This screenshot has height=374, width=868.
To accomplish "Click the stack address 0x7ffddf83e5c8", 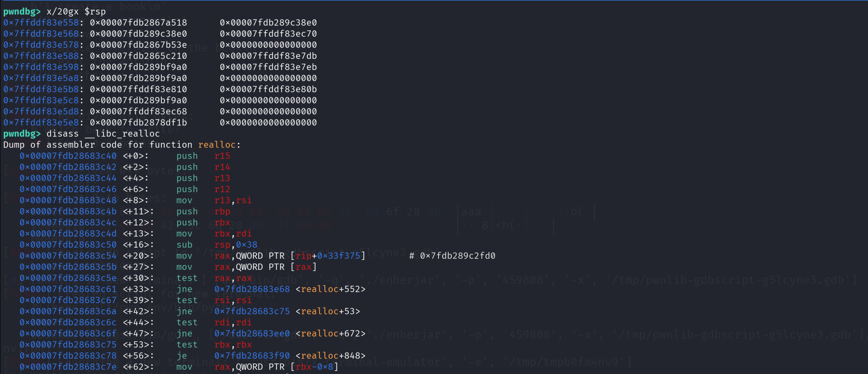I will pyautogui.click(x=41, y=100).
